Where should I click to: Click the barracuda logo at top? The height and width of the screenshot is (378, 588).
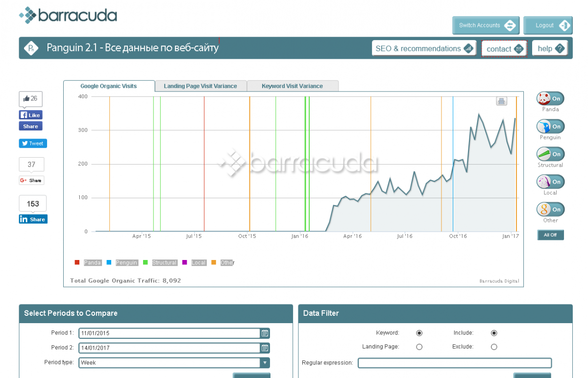(x=68, y=15)
